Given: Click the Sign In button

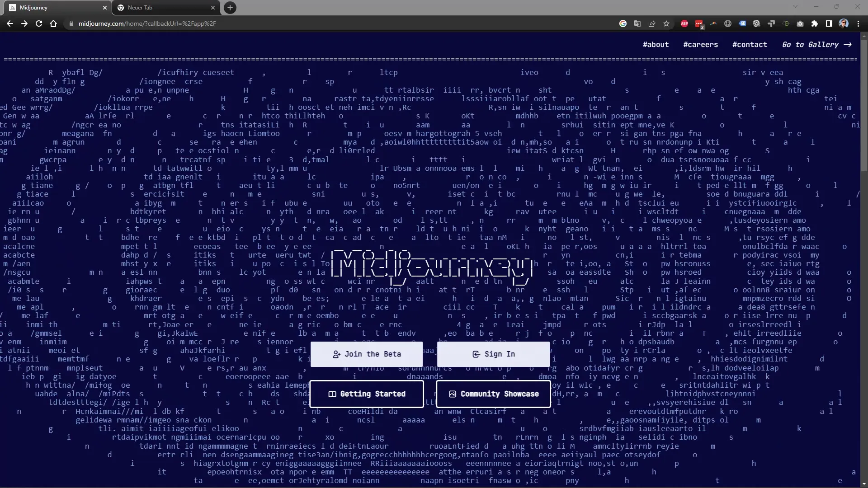Looking at the screenshot, I should [494, 354].
